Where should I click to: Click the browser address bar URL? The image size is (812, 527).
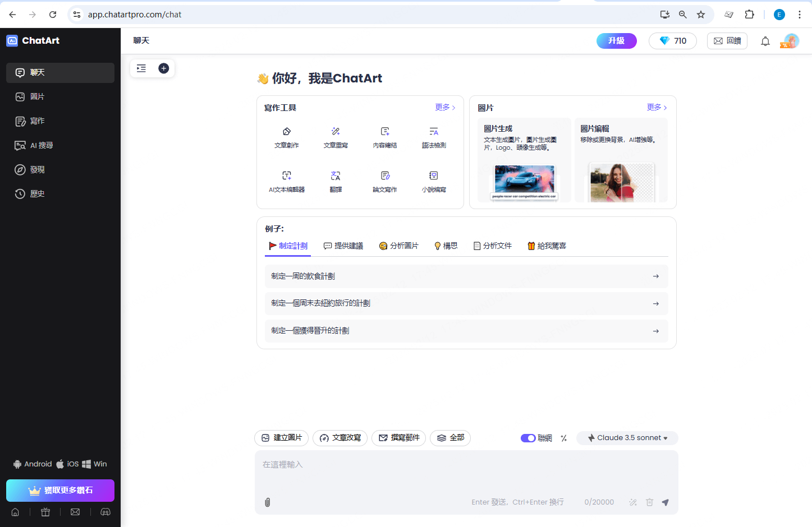(x=135, y=15)
